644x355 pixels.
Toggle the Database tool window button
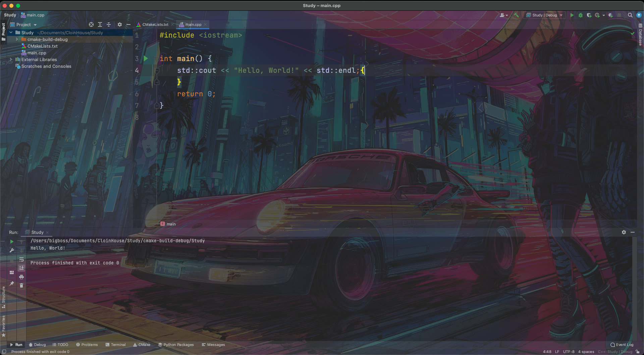(x=640, y=35)
